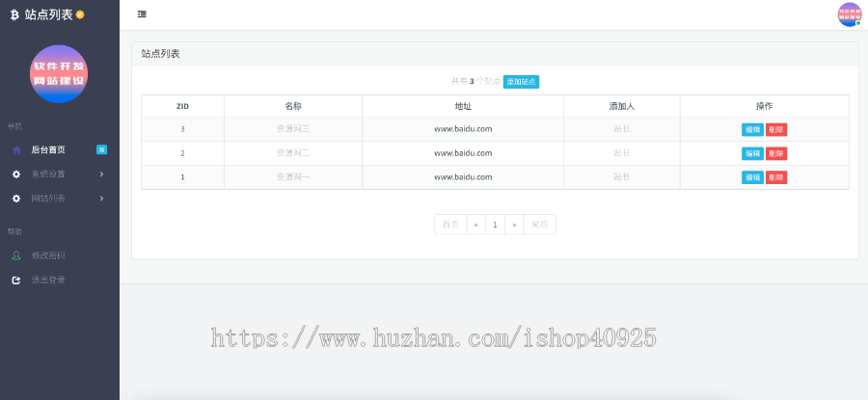Click the gear icon next to 系统设置
This screenshot has width=868, height=400.
point(16,174)
